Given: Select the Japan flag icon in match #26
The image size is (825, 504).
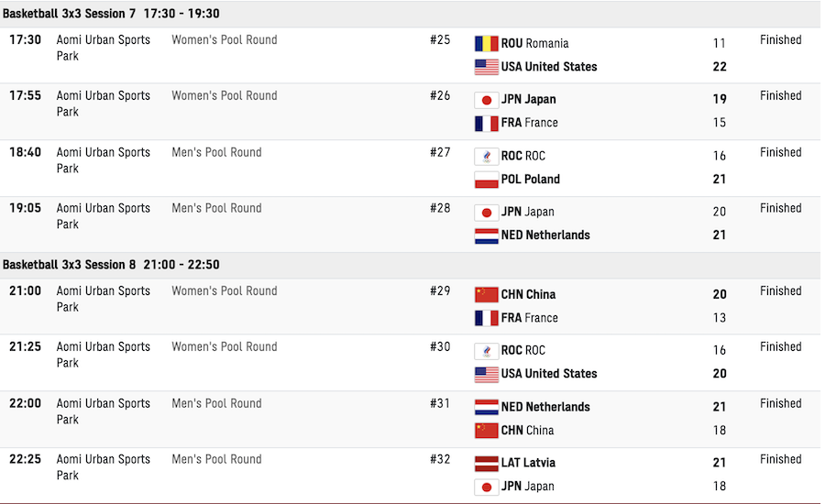Looking at the screenshot, I should tap(486, 100).
